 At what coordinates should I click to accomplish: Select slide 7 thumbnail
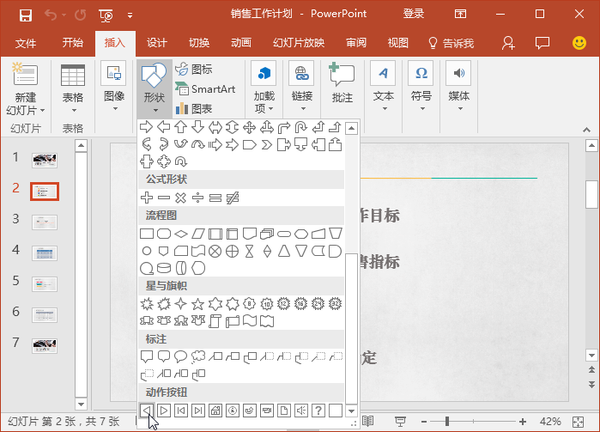pos(45,346)
